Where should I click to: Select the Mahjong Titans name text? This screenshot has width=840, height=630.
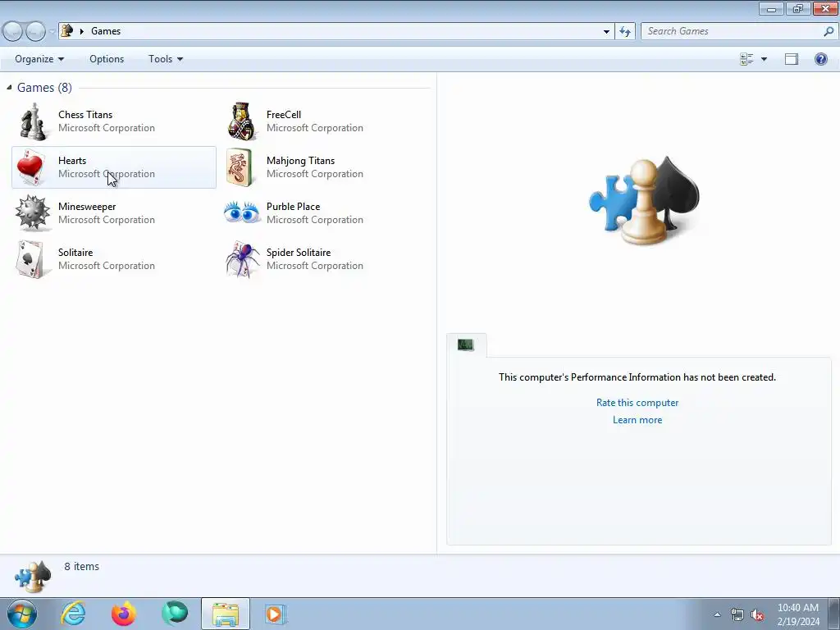[x=300, y=161]
